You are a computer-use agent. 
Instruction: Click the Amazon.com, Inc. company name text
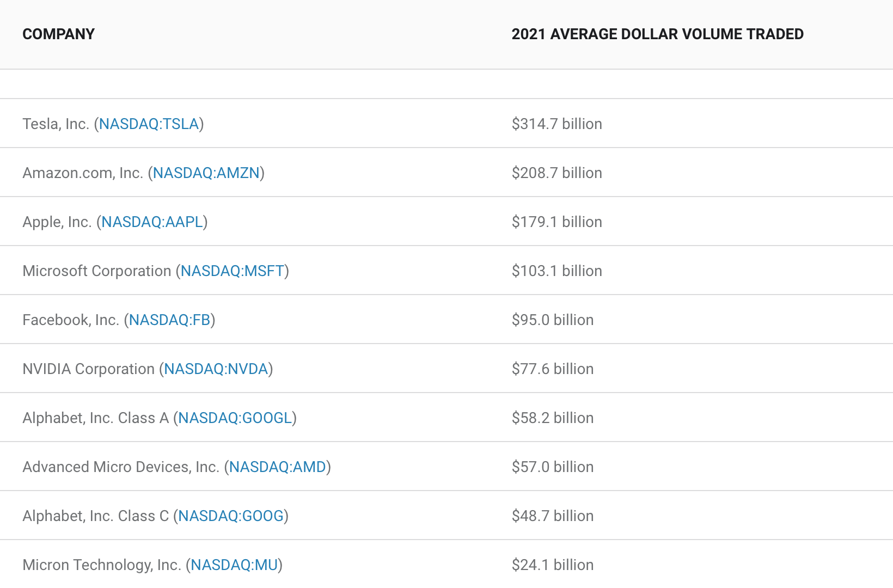(x=83, y=173)
